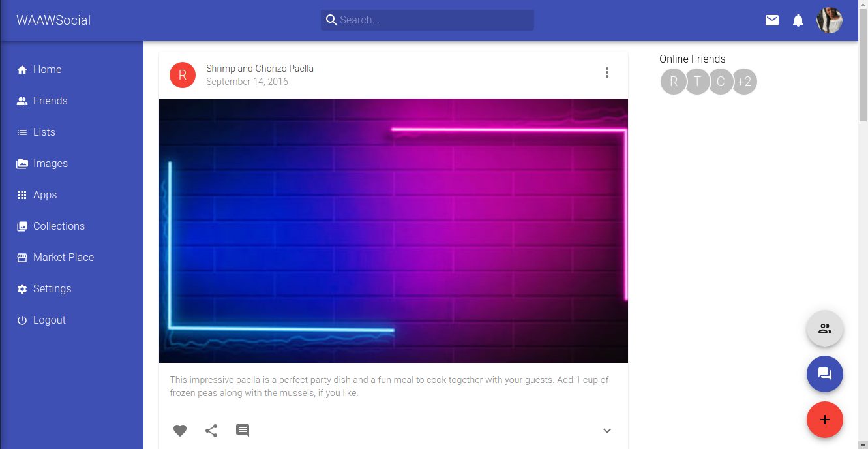Click the WAAWSocial brand link
Image resolution: width=868 pixels, height=449 pixels.
pos(53,20)
